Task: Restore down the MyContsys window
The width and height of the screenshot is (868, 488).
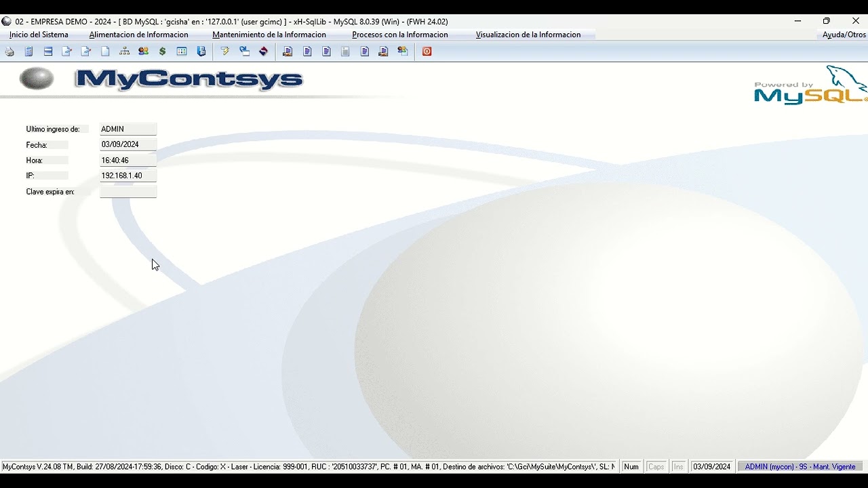Action: click(826, 21)
